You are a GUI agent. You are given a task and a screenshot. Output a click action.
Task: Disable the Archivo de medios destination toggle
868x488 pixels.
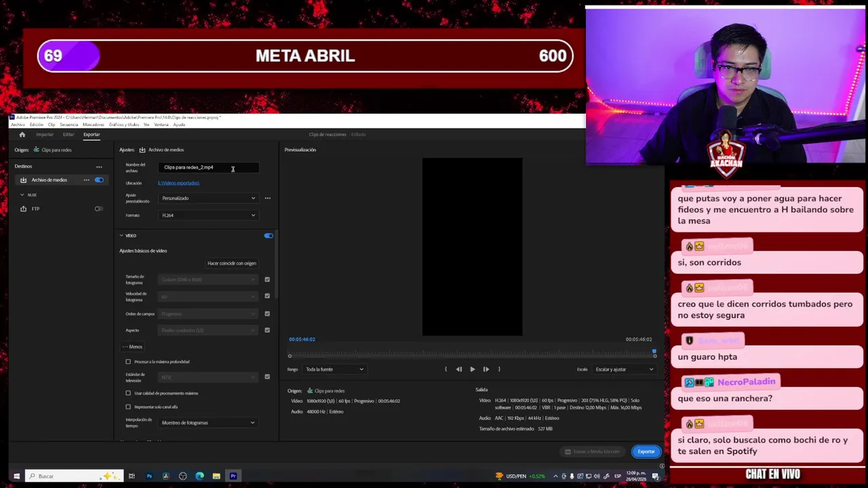(99, 180)
